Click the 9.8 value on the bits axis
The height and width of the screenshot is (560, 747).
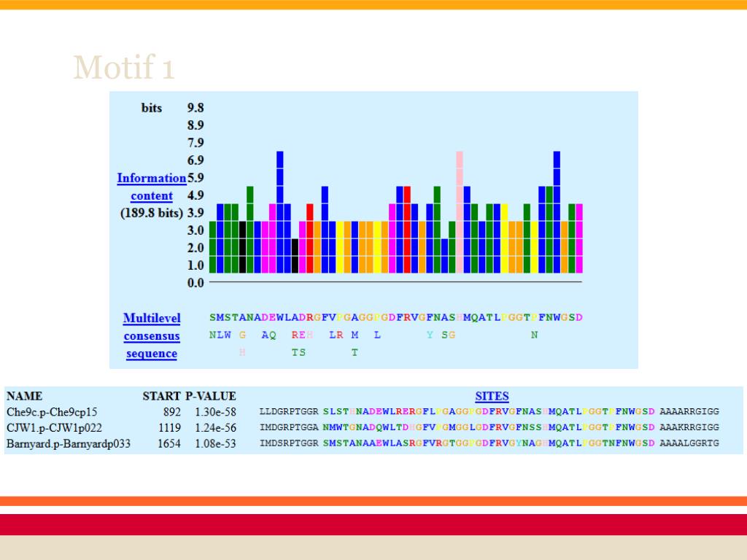pyautogui.click(x=194, y=108)
